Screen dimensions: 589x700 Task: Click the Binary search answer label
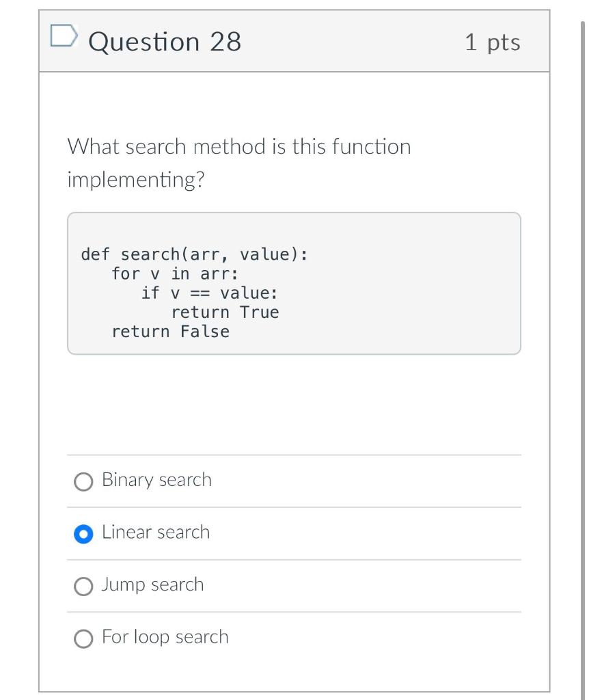tap(156, 480)
